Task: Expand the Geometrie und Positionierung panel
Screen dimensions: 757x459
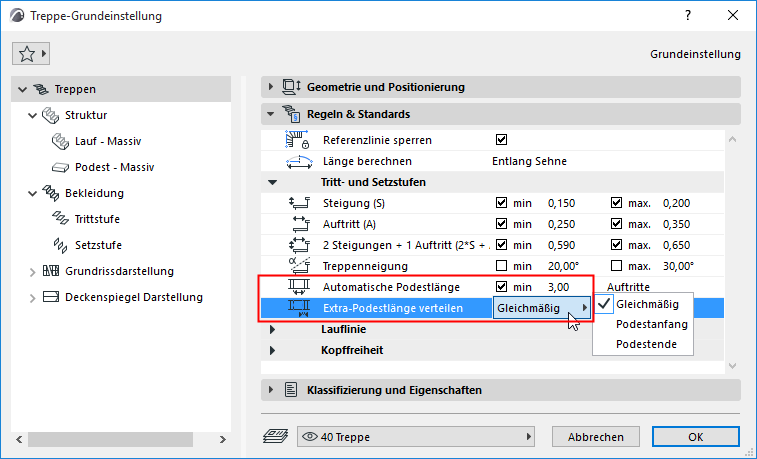Action: point(271,87)
